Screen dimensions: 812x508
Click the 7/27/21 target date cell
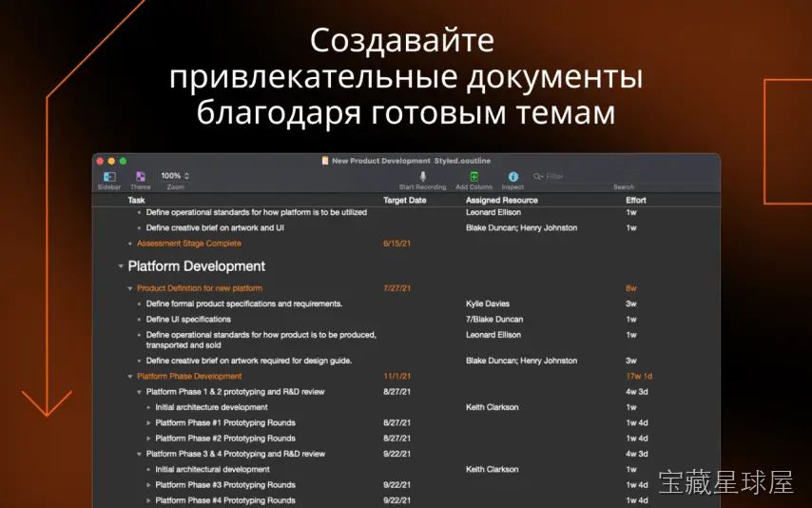(396, 288)
